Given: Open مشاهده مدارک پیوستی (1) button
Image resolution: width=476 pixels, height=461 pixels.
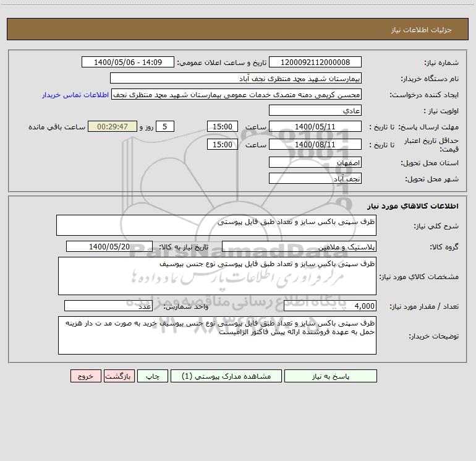Looking at the screenshot, I should pos(226,376).
